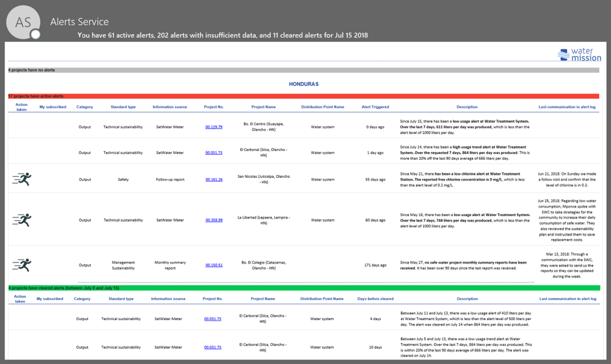Open project link 00.358.99
The width and height of the screenshot is (611, 364).
214,220
